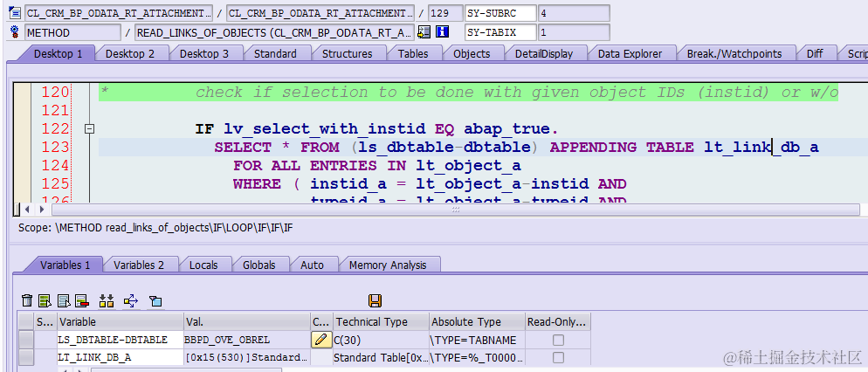Screen dimensions: 868x372
Task: Click the READ_LINKS_OF_OBJECTS method name field
Action: (x=274, y=32)
